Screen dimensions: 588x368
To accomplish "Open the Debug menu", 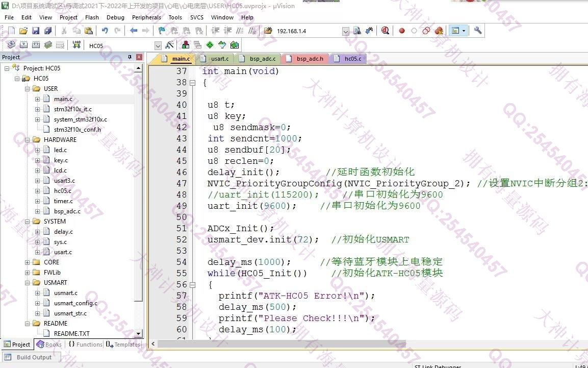I will (115, 17).
